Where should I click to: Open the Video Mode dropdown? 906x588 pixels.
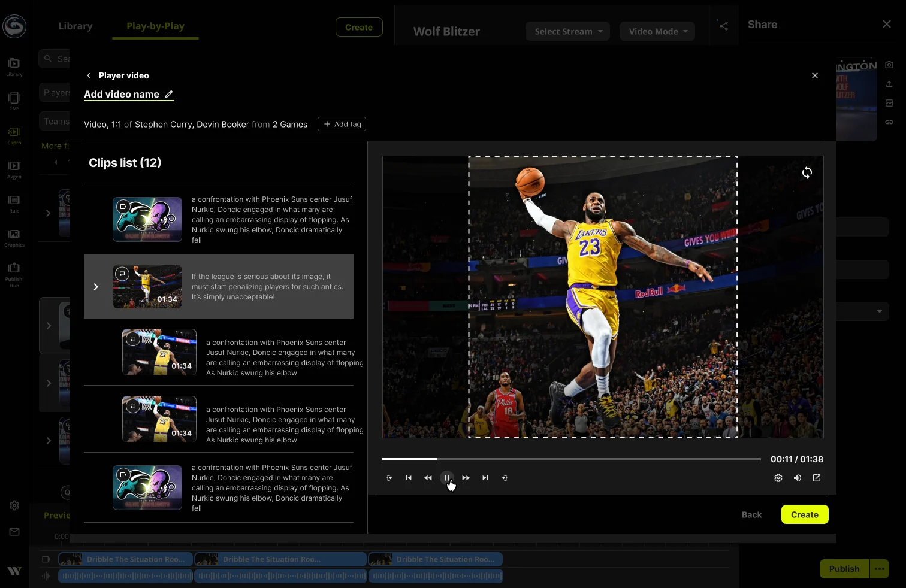point(657,31)
